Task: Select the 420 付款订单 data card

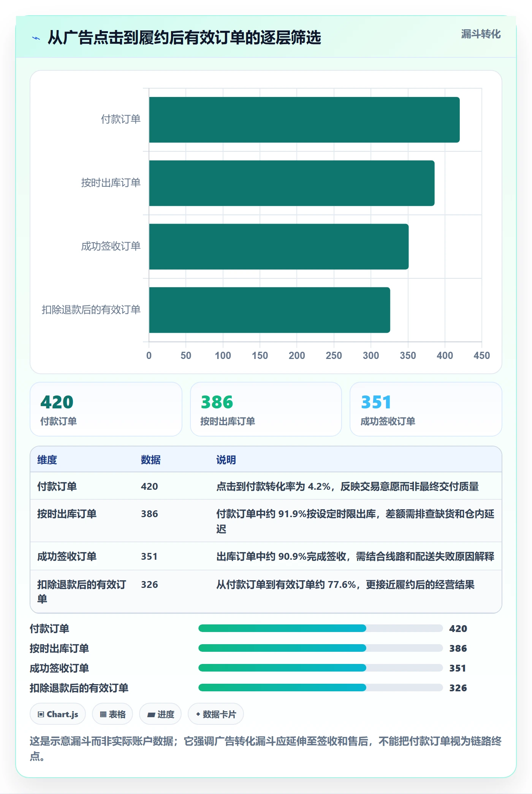Action: [106, 409]
